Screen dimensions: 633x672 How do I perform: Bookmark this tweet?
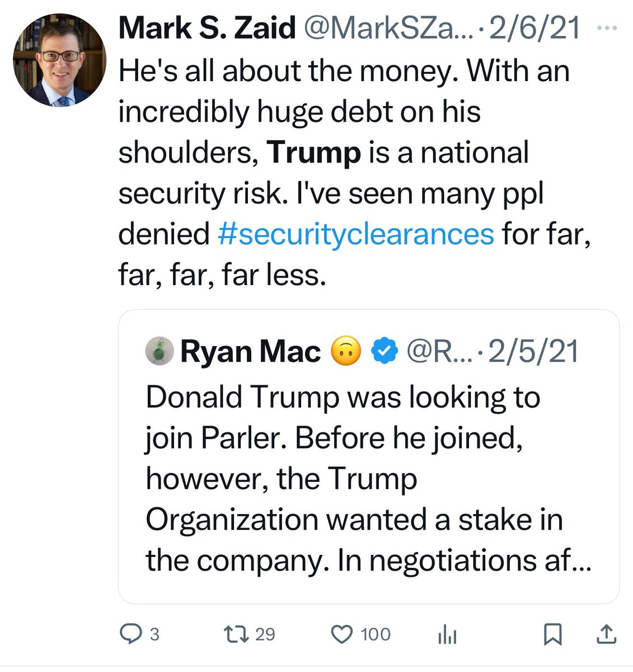553,634
